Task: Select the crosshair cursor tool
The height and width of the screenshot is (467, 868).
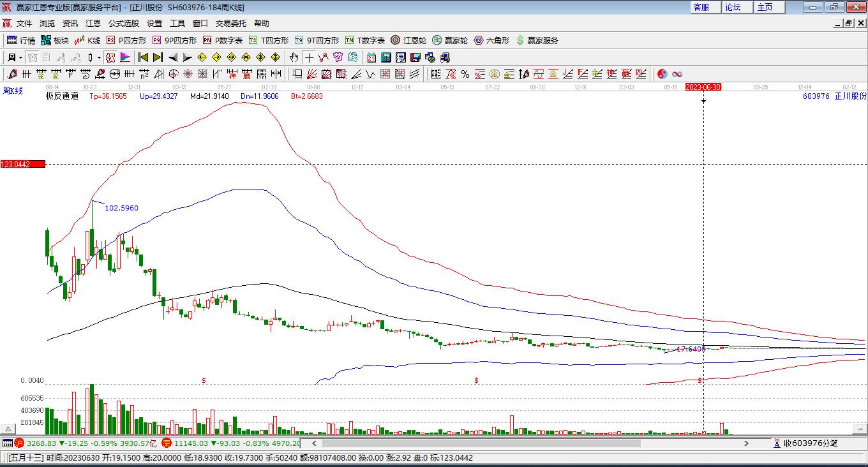Action: [x=309, y=57]
